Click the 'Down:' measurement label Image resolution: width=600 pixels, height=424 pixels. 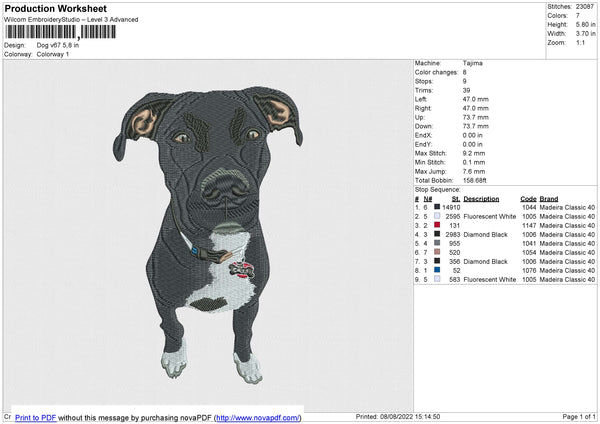click(424, 126)
